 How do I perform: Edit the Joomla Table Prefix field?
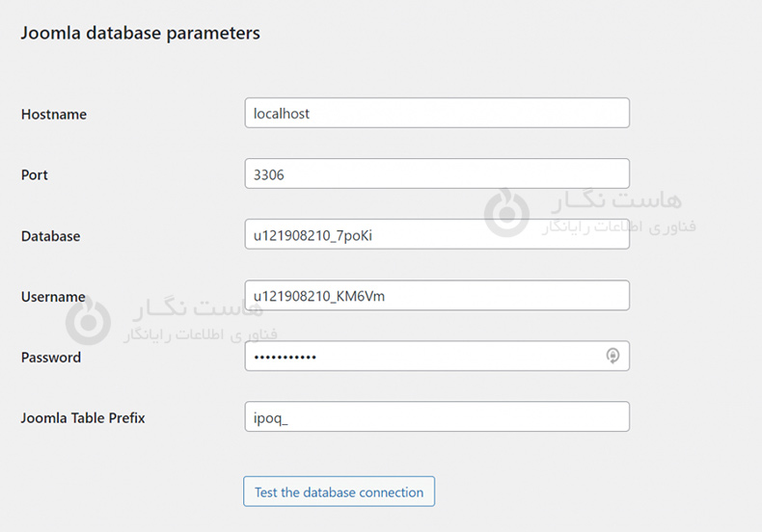pos(436,416)
